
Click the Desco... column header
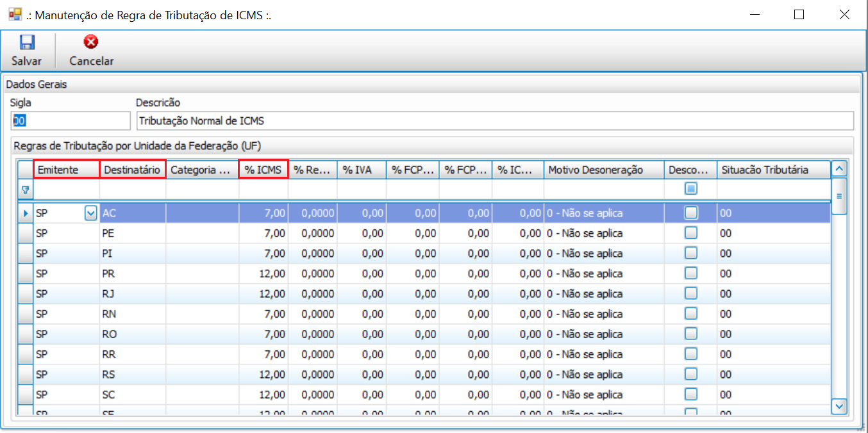[x=690, y=170]
